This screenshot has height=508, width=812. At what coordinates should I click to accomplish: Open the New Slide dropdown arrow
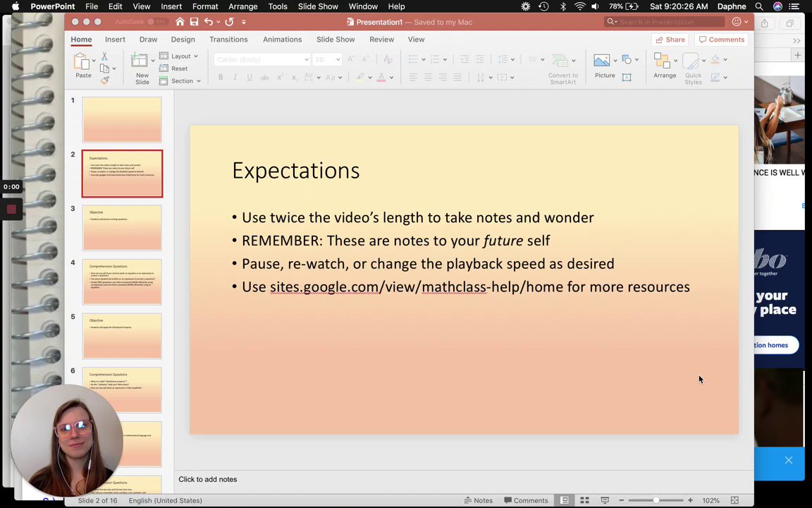pyautogui.click(x=153, y=61)
